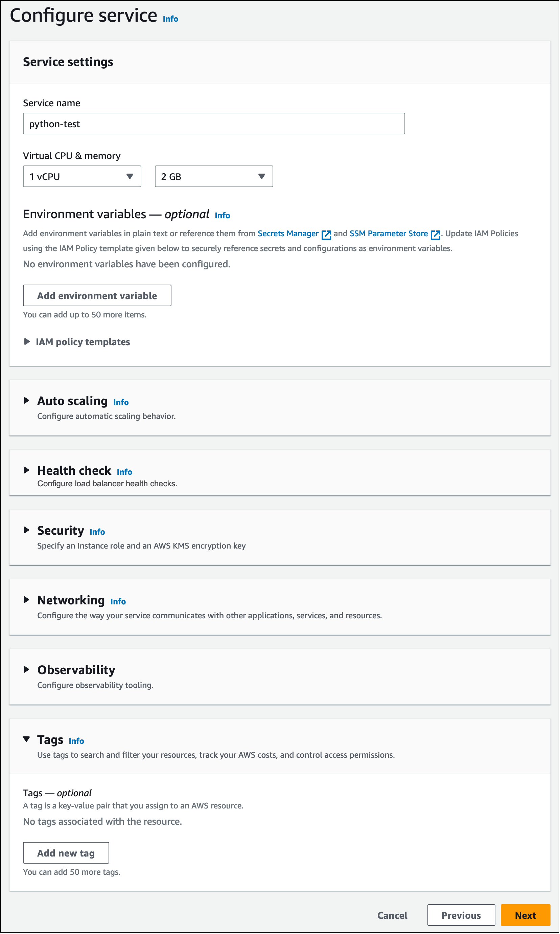
Task: Expand the IAM policy templates section
Action: coord(27,342)
